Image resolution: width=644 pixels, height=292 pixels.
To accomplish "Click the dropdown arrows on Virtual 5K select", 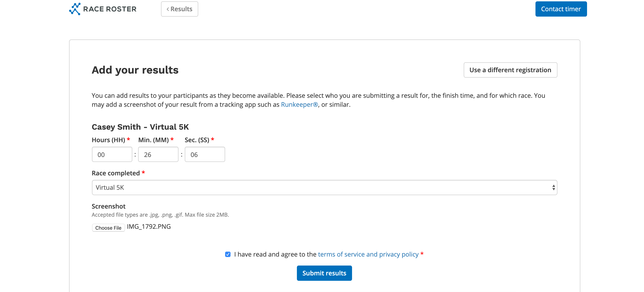I will click(x=553, y=187).
